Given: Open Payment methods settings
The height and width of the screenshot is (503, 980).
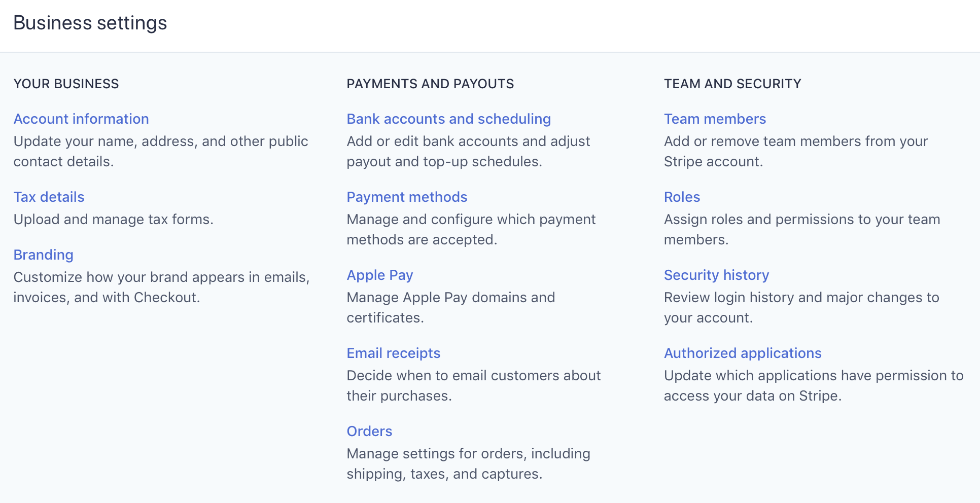Looking at the screenshot, I should [407, 197].
